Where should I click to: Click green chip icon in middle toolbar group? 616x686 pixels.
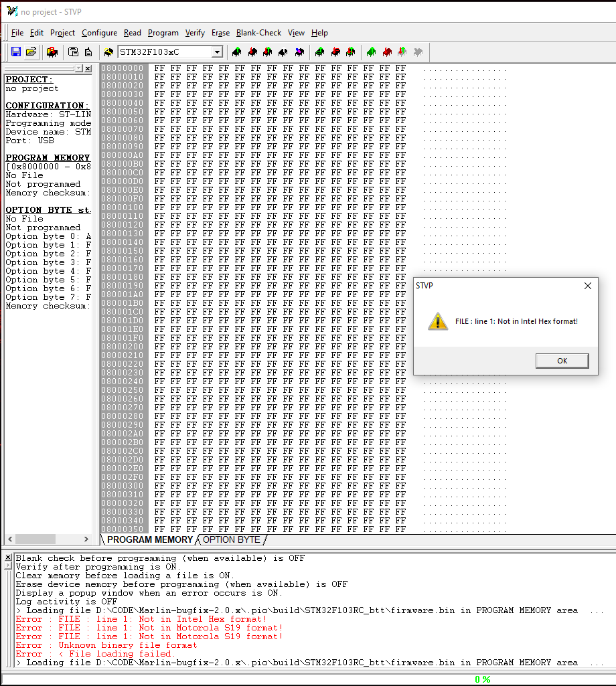click(x=320, y=52)
